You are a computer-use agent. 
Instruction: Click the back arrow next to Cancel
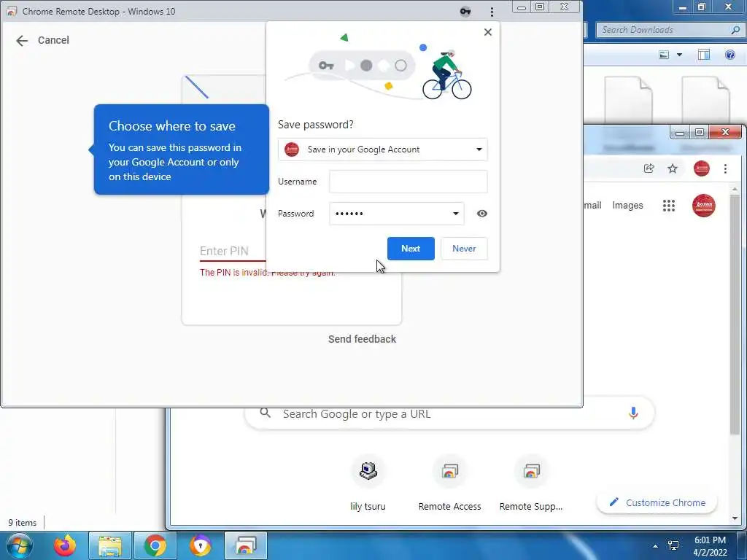pos(22,41)
